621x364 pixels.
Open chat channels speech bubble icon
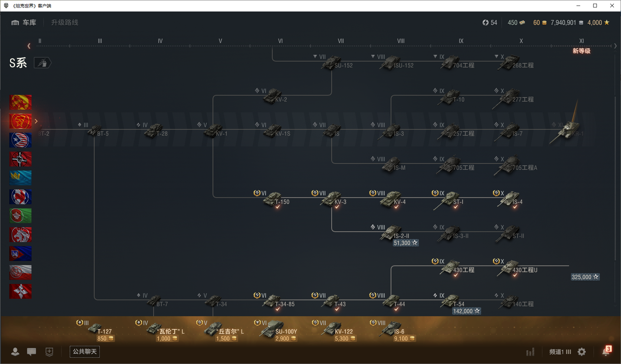point(32,352)
